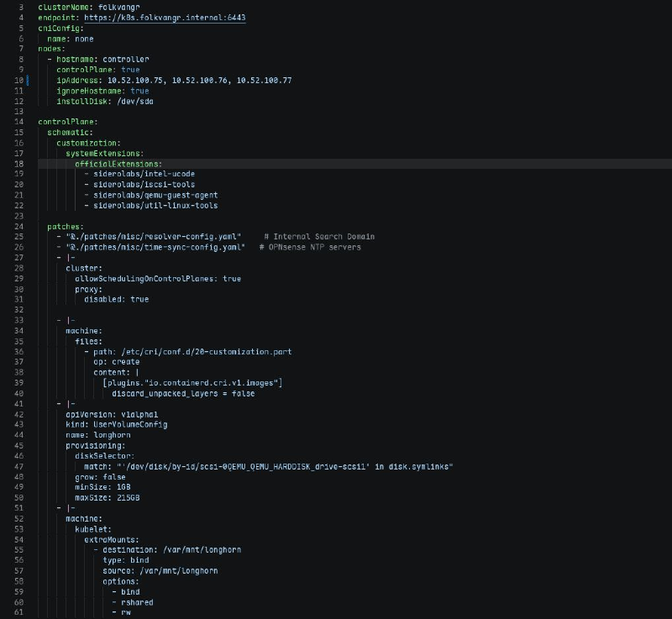Click the maxSize 215GB value
The width and height of the screenshot is (672, 619).
click(129, 498)
